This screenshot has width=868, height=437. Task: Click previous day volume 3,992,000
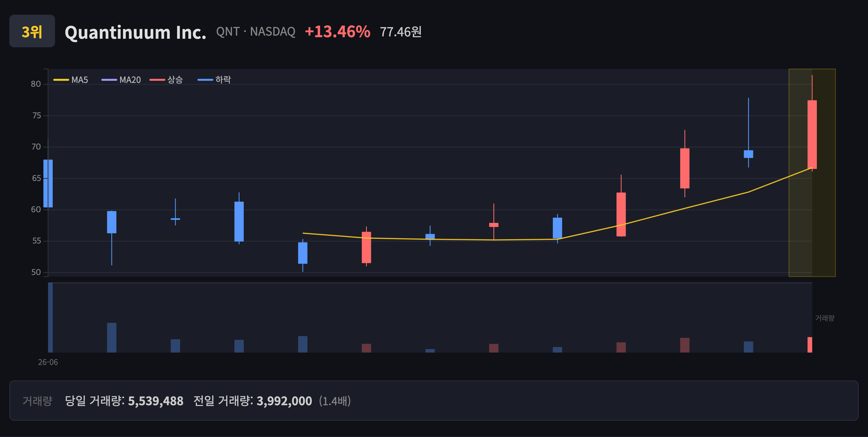click(284, 401)
